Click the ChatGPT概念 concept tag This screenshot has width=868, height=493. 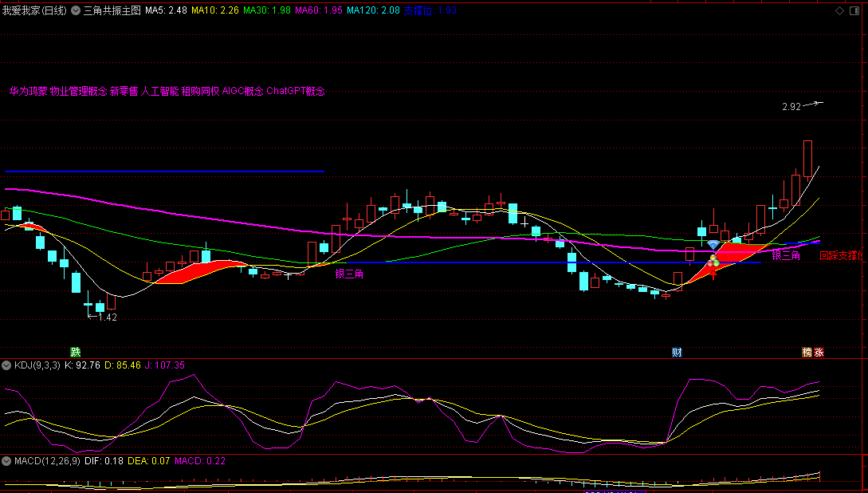click(x=296, y=92)
